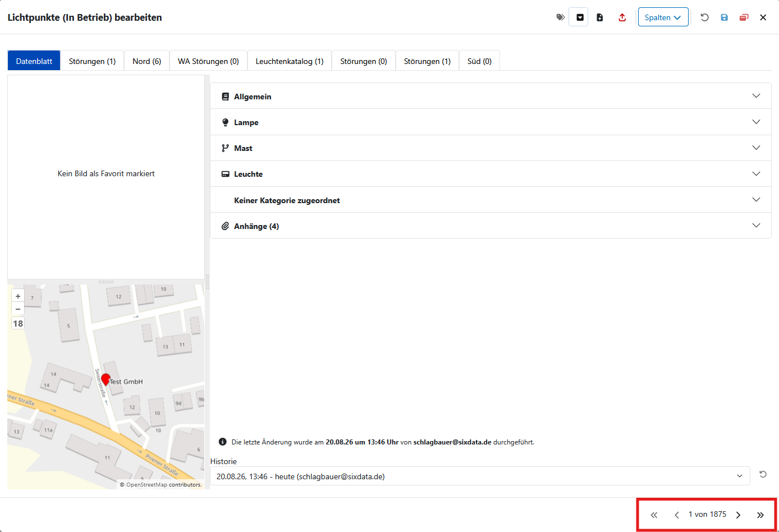Click the Test GmbH label on map

pos(127,382)
